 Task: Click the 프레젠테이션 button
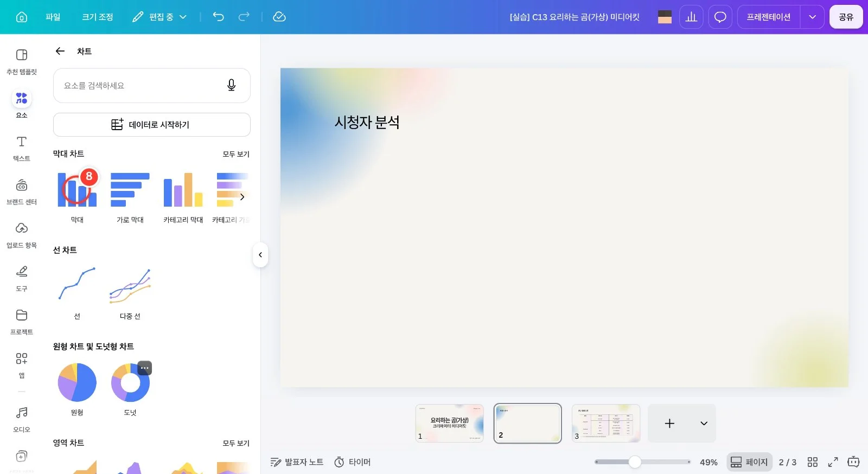click(x=769, y=17)
